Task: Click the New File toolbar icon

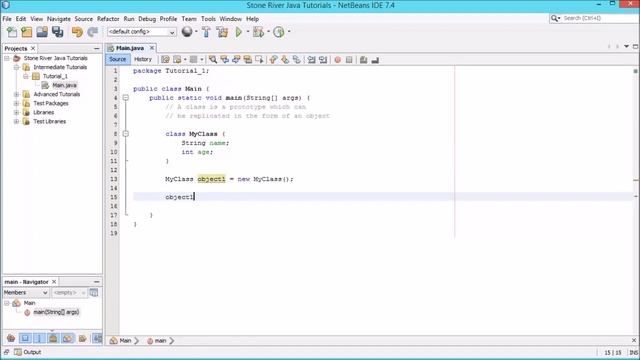Action: 12,32
